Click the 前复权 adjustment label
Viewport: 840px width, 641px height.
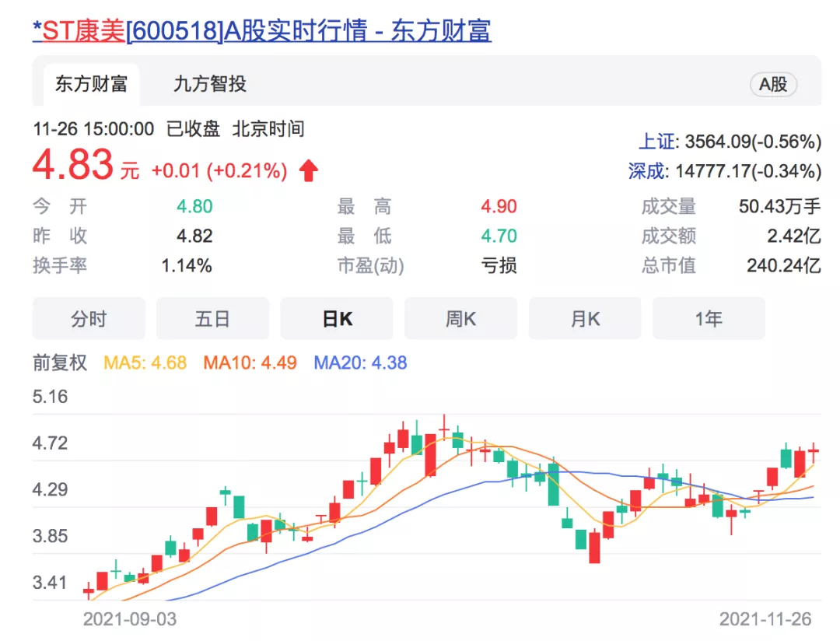[x=60, y=363]
